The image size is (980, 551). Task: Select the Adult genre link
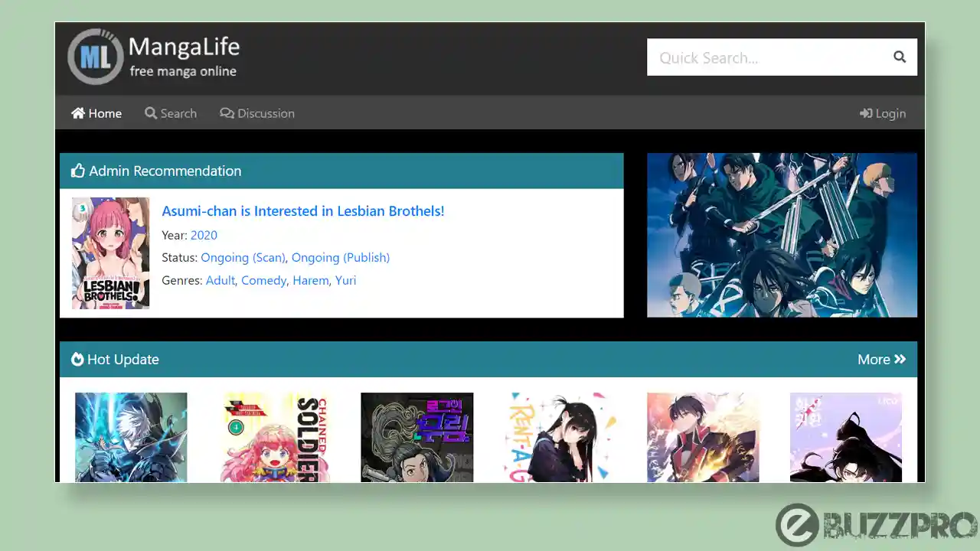(220, 280)
